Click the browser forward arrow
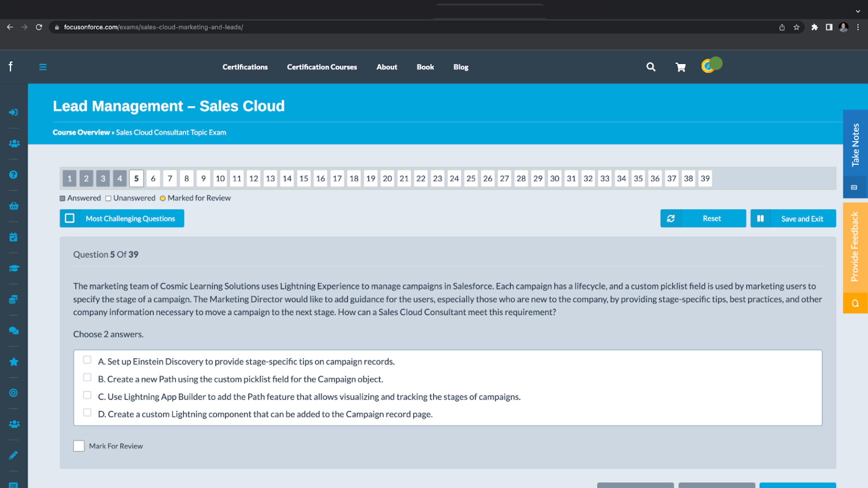Screen dimensions: 868x488 (24, 27)
